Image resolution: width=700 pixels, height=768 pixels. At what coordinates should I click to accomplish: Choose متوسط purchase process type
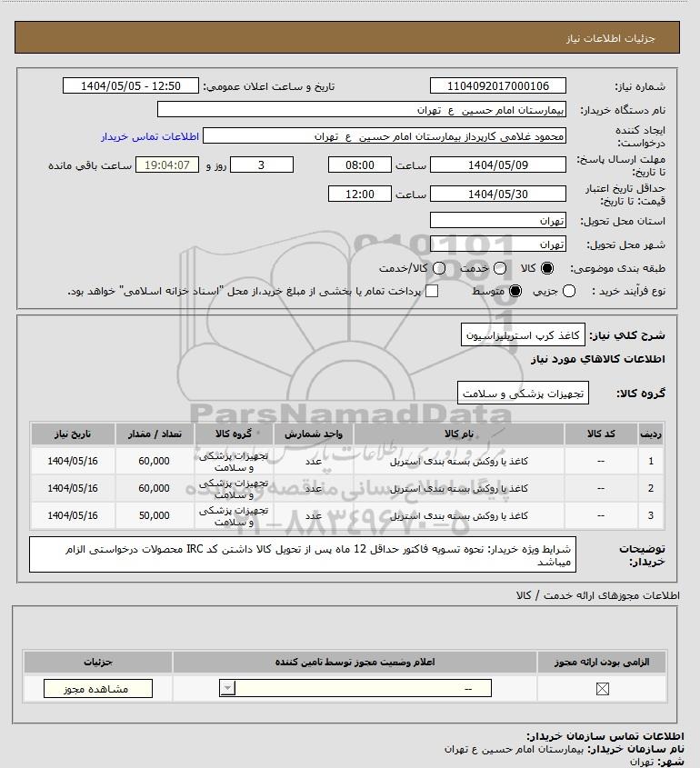(515, 291)
